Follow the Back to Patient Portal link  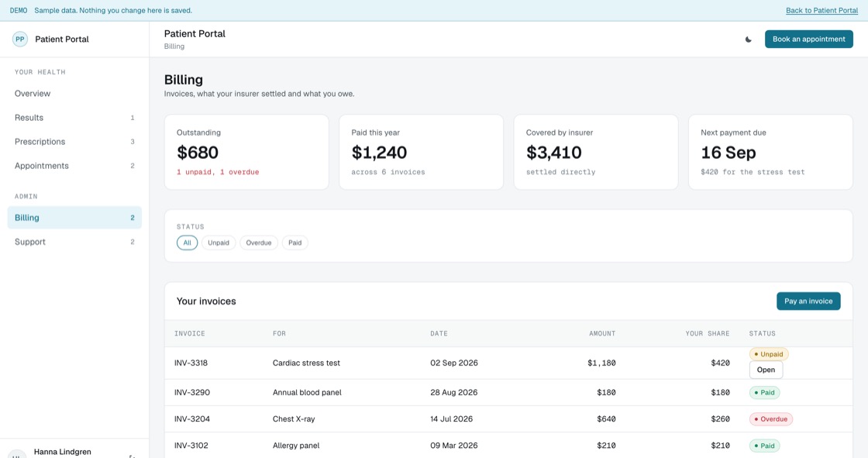coord(822,11)
